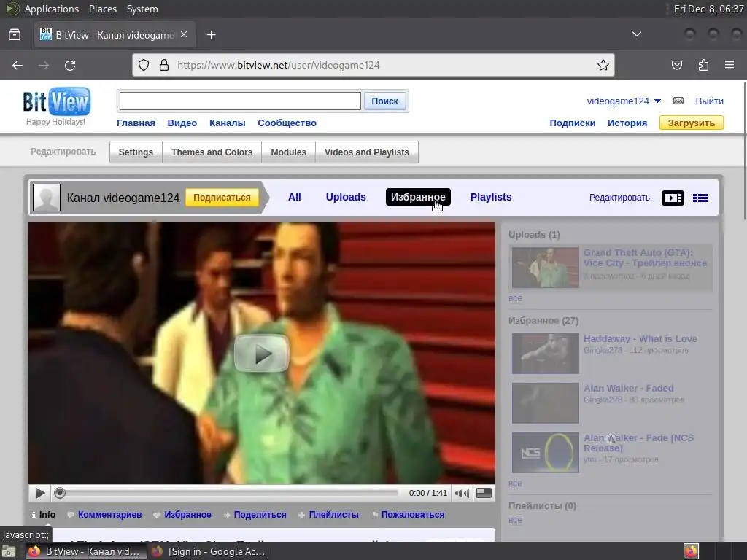
Task: Click channel avatar placeholder image
Action: pyautogui.click(x=47, y=197)
